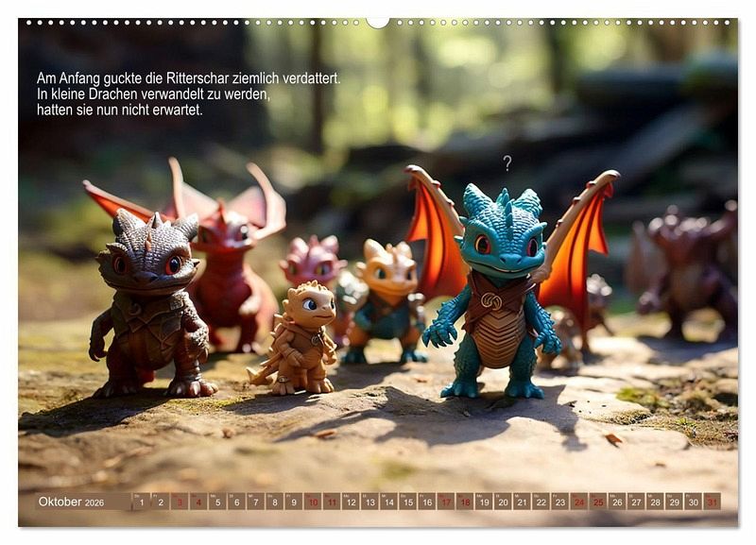Select day 1 in the calendar strip
The height and width of the screenshot is (545, 756).
[141, 502]
